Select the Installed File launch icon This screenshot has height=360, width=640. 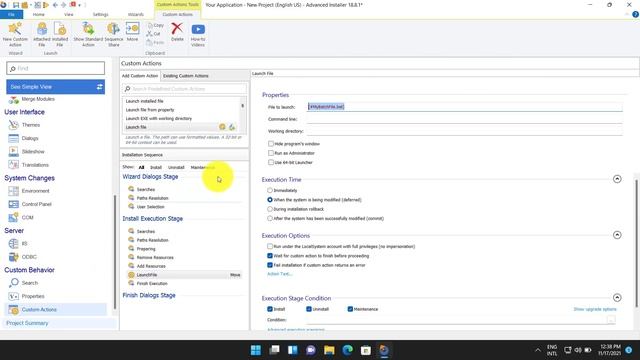click(60, 34)
